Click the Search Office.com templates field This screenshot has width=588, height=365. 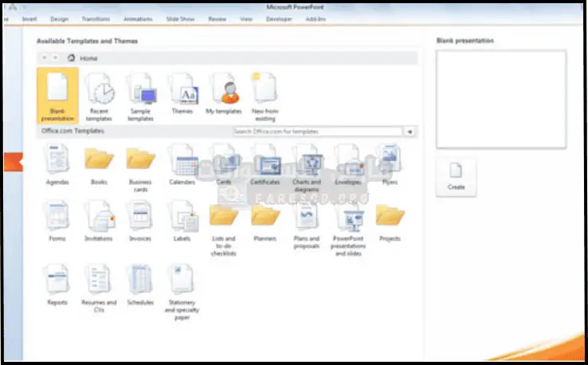pyautogui.click(x=317, y=131)
